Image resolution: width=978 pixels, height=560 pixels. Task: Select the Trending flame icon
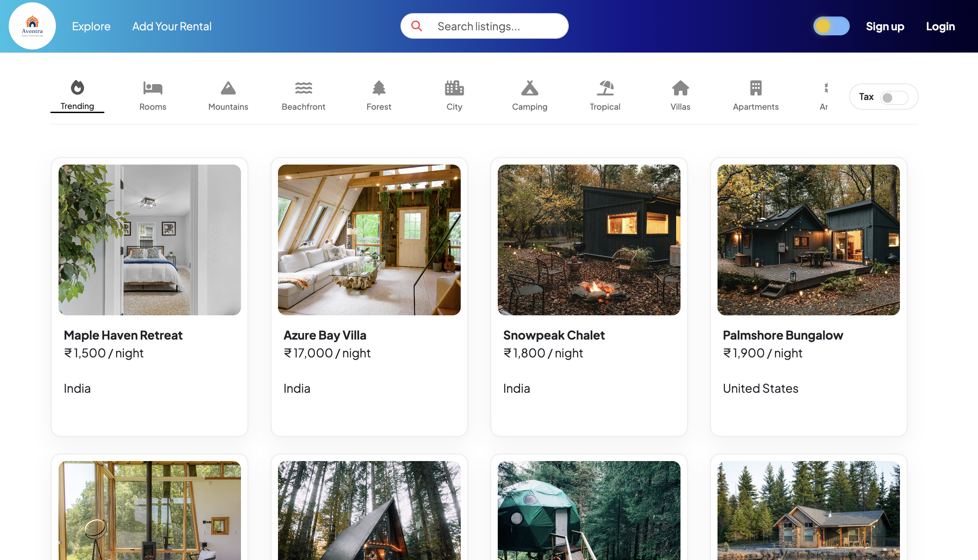(77, 88)
